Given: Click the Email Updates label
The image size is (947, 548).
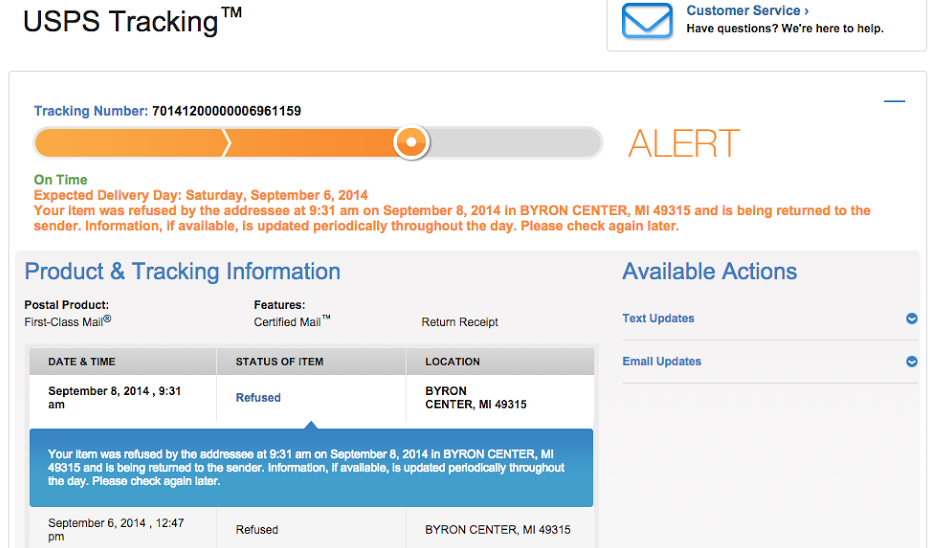Looking at the screenshot, I should click(x=661, y=362).
